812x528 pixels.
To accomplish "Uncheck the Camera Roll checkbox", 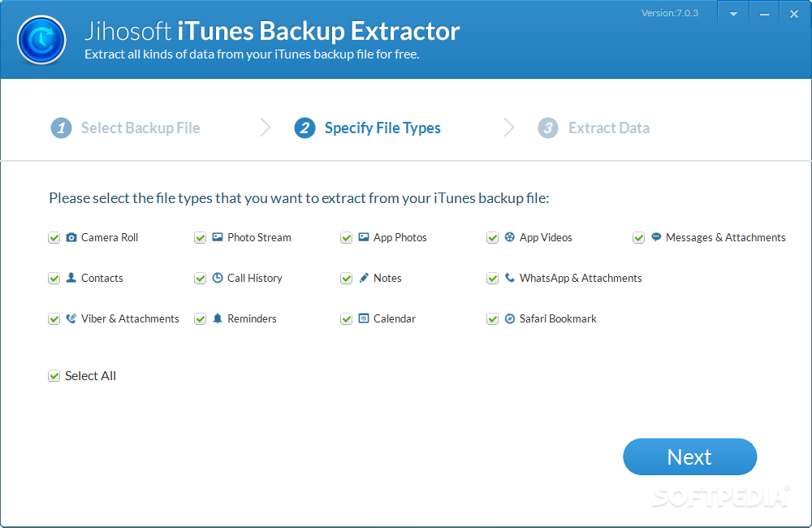I will click(54, 238).
